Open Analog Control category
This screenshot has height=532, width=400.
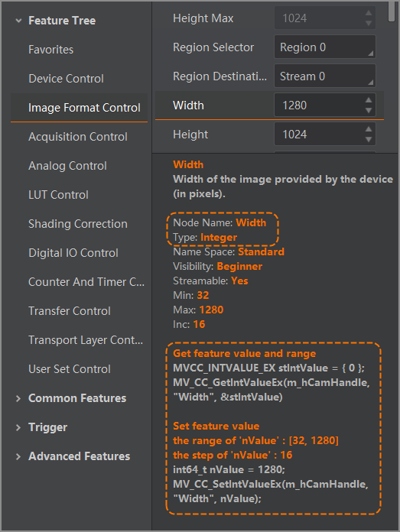(67, 166)
